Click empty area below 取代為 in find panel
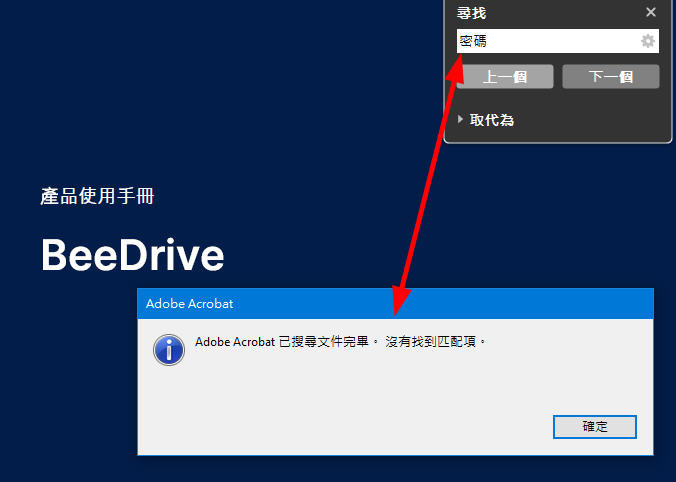 (x=557, y=135)
